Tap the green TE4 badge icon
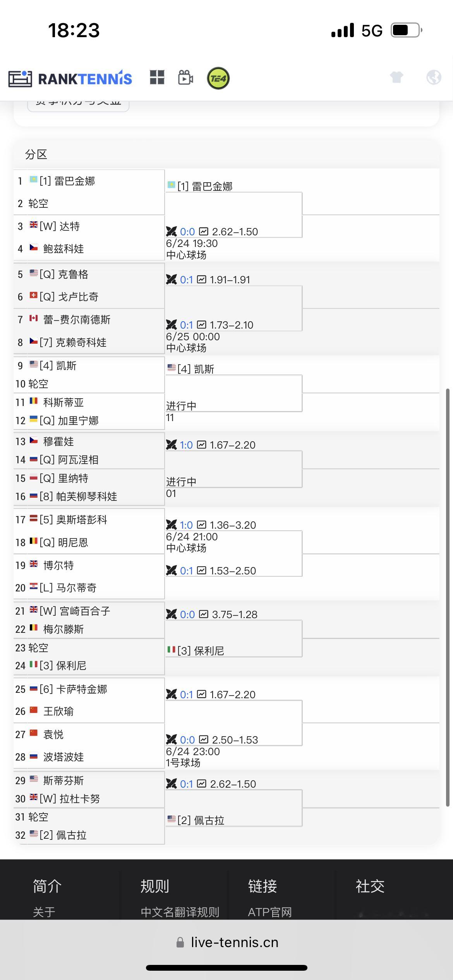 (218, 78)
